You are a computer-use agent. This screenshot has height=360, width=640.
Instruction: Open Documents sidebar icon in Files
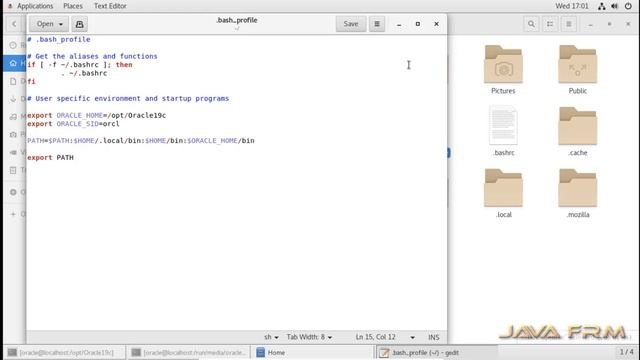click(13, 81)
